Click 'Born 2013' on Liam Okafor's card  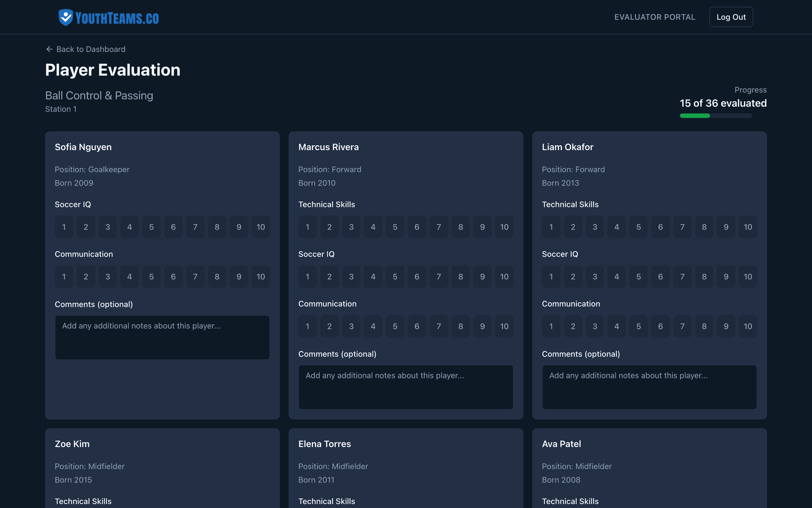pyautogui.click(x=560, y=183)
